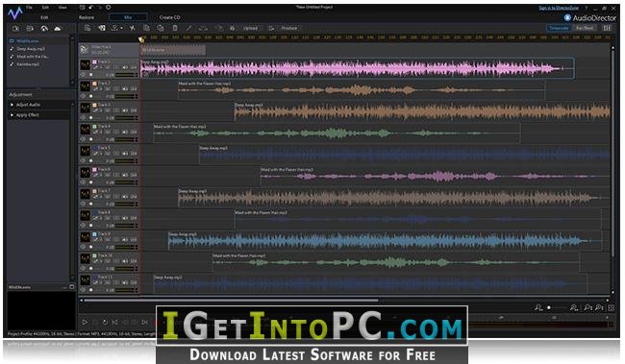625x364 pixels.
Task: Open the dropdown arrow beside the record icon
Action: [121, 28]
